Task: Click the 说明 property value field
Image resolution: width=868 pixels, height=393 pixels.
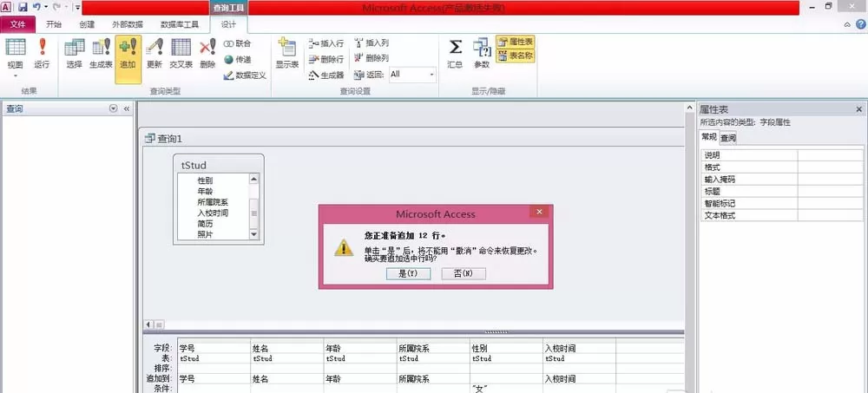Action: [x=831, y=155]
